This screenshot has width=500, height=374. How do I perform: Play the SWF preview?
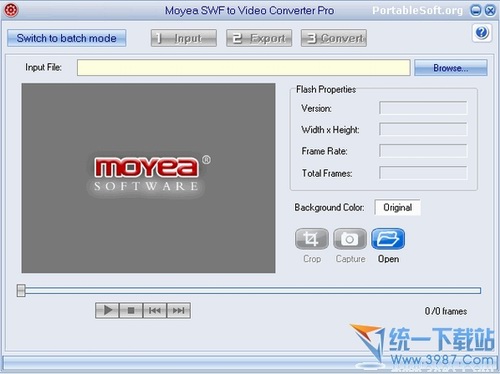click(x=107, y=310)
